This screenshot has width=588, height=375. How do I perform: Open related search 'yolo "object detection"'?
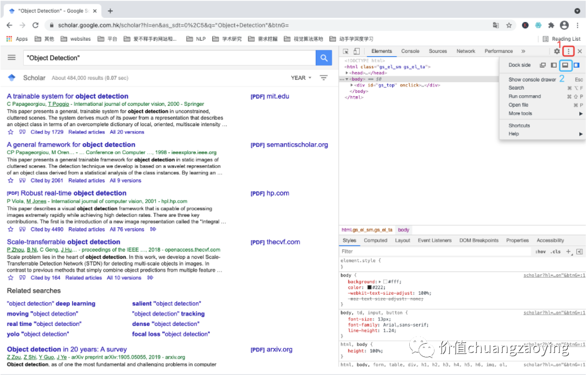[38, 334]
